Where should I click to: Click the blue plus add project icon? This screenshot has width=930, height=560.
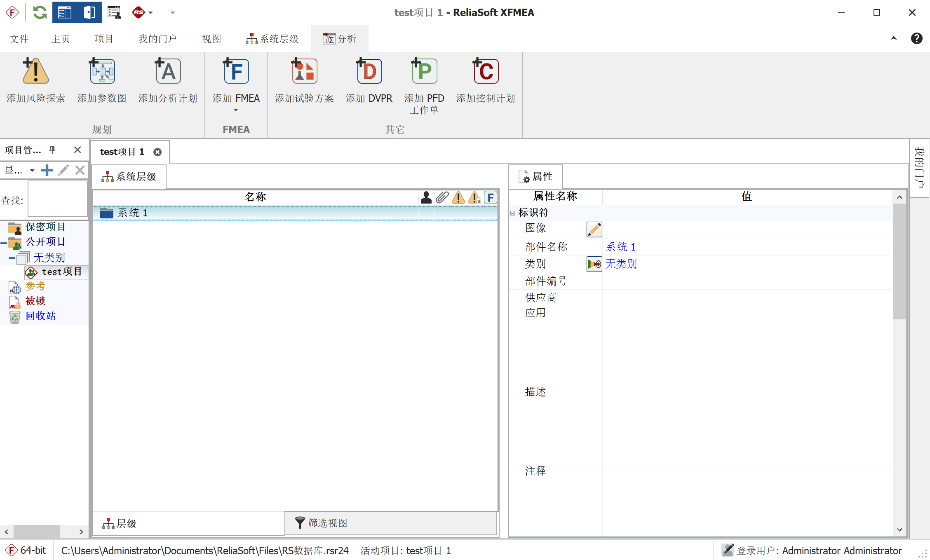pos(47,170)
